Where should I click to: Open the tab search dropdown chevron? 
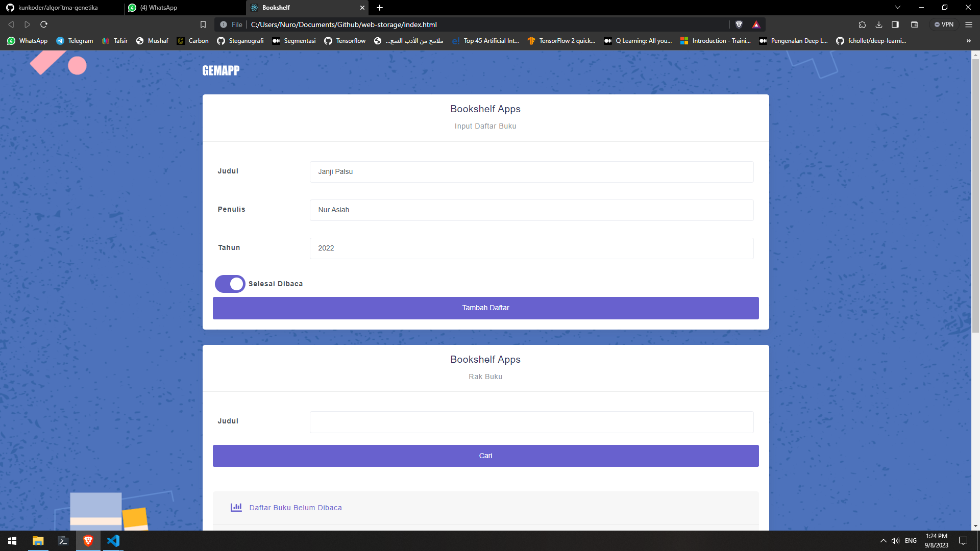tap(898, 8)
